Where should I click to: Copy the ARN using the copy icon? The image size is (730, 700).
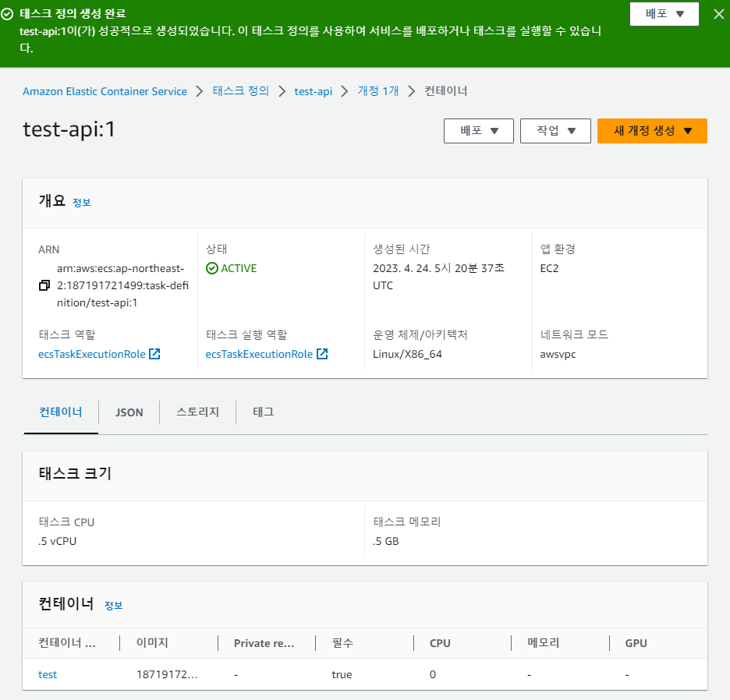tap(44, 285)
